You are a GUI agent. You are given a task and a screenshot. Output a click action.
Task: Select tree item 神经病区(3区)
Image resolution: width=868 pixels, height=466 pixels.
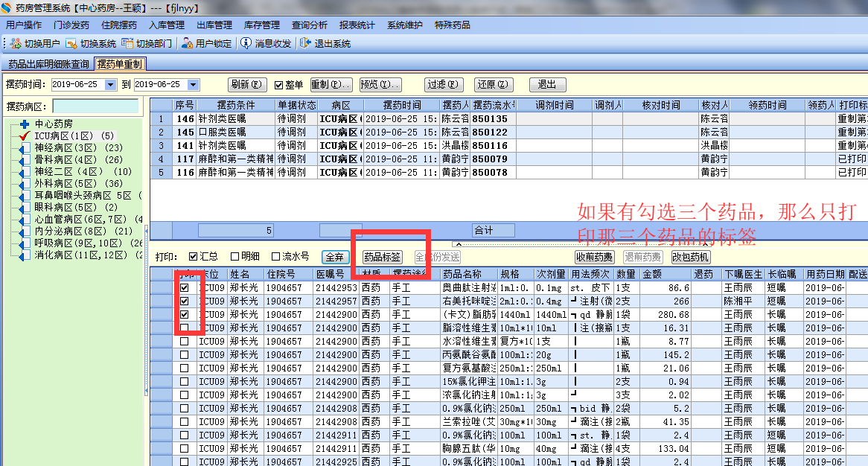(79, 148)
